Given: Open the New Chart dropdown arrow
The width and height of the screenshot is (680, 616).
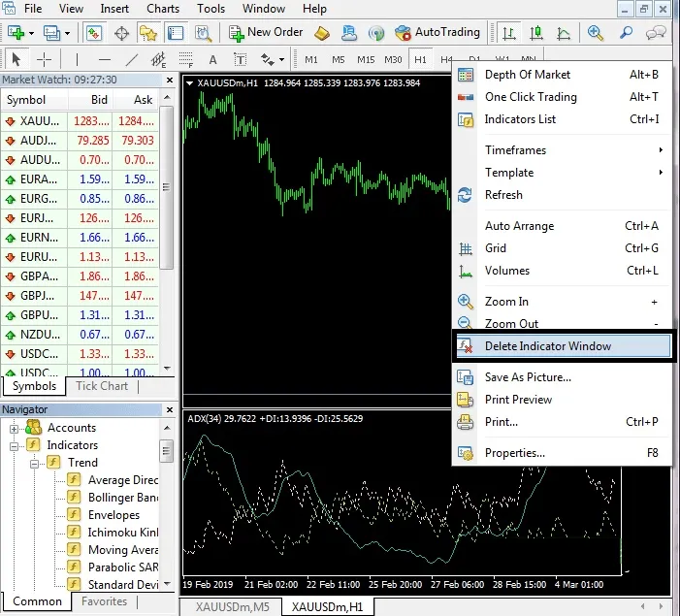Looking at the screenshot, I should 31,33.
